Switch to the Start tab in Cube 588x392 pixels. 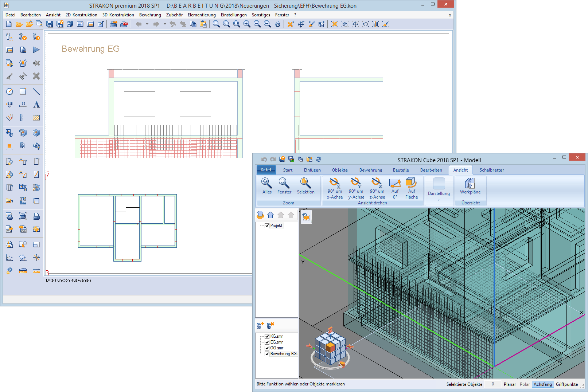click(x=288, y=170)
